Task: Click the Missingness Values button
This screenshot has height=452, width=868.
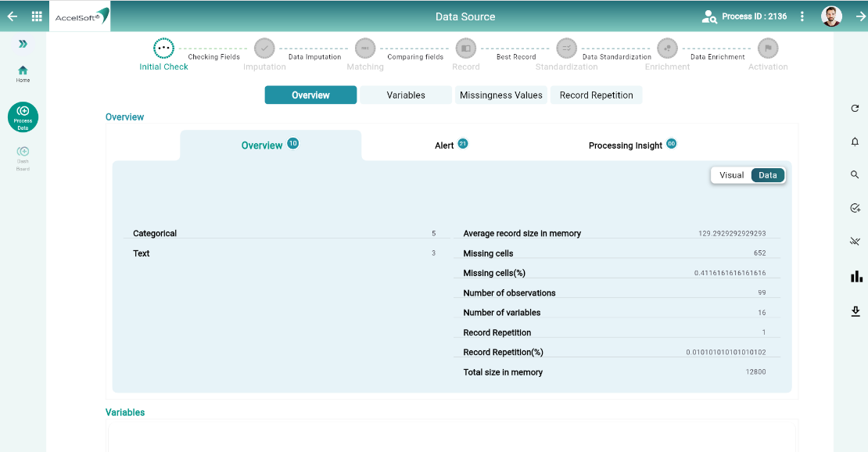Action: point(500,95)
